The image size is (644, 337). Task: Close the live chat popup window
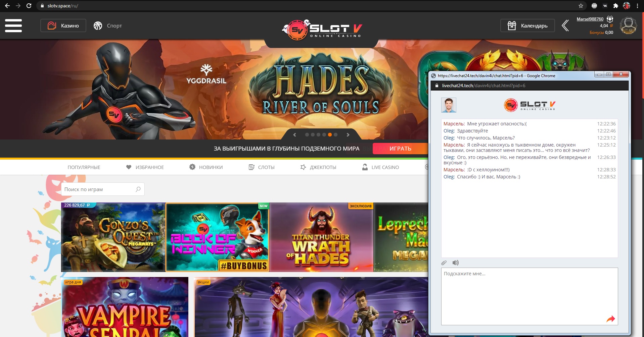click(621, 74)
